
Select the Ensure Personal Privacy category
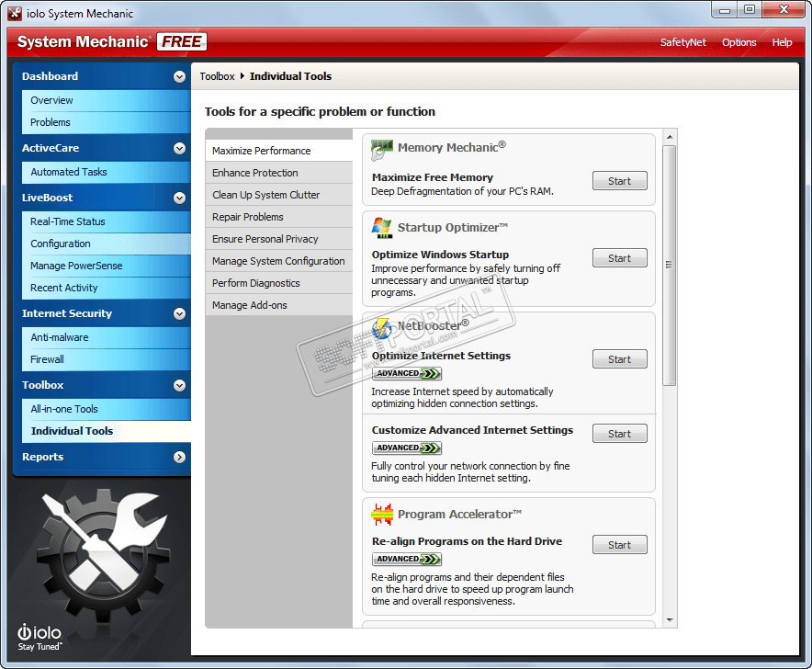(x=279, y=239)
